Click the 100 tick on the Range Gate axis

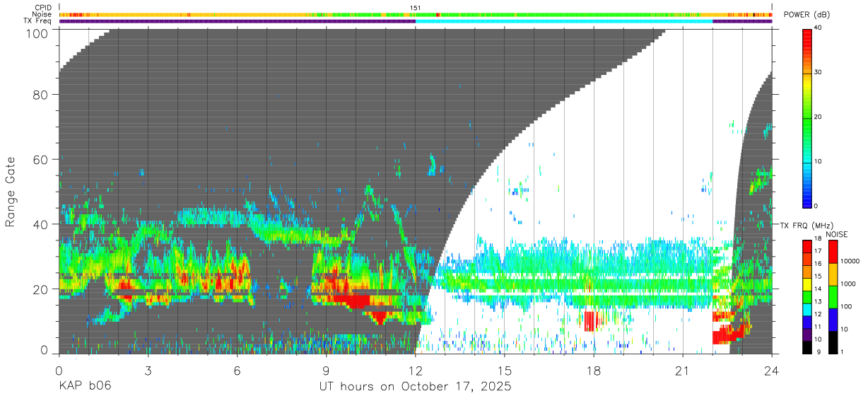[37, 33]
